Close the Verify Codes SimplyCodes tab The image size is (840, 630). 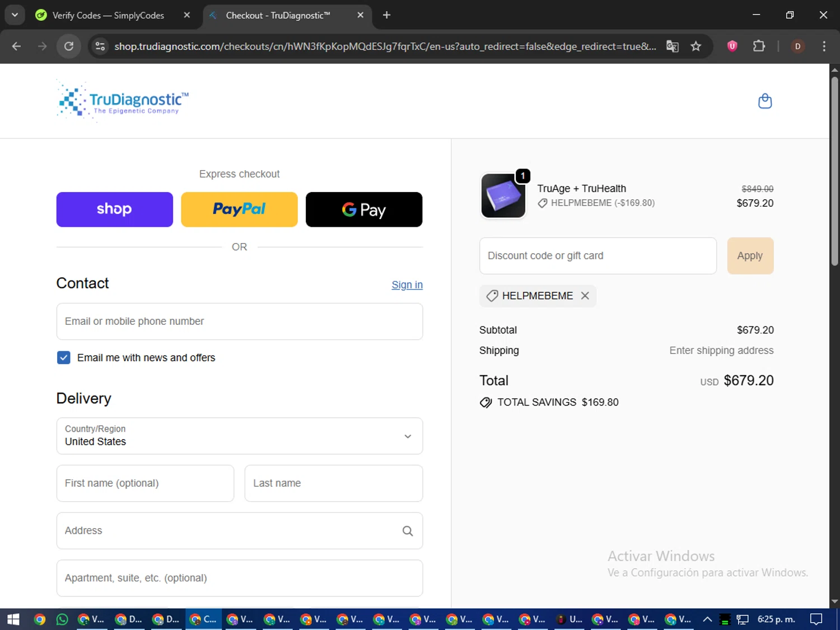(187, 15)
